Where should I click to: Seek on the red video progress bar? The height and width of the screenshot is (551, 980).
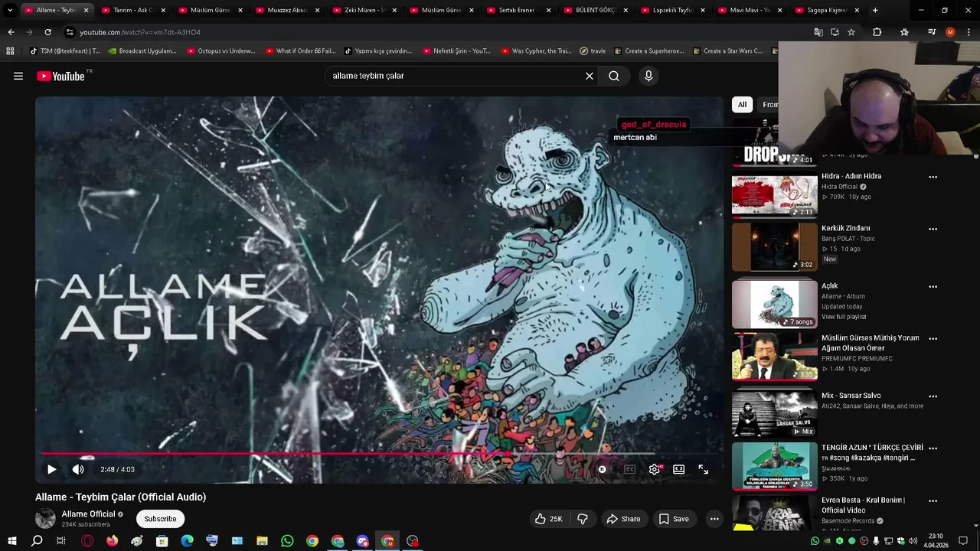379,454
